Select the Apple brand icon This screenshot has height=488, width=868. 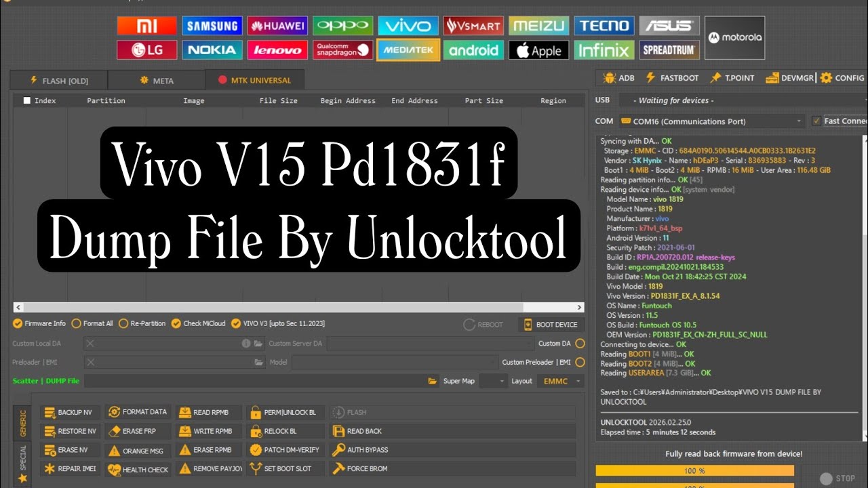(x=539, y=50)
